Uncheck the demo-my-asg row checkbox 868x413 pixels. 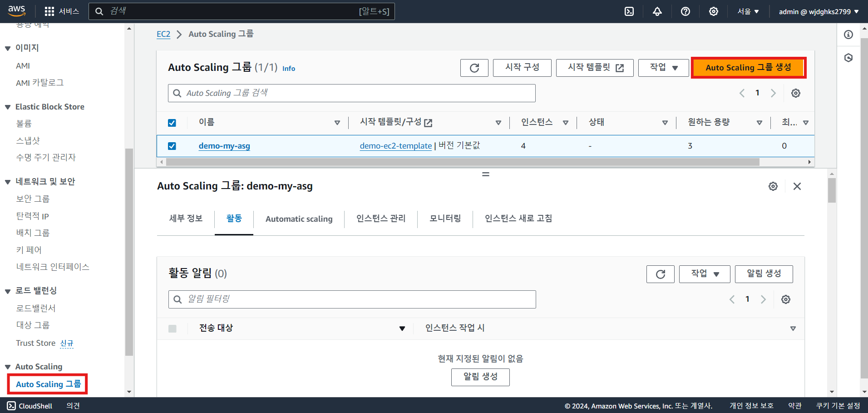[x=172, y=146]
